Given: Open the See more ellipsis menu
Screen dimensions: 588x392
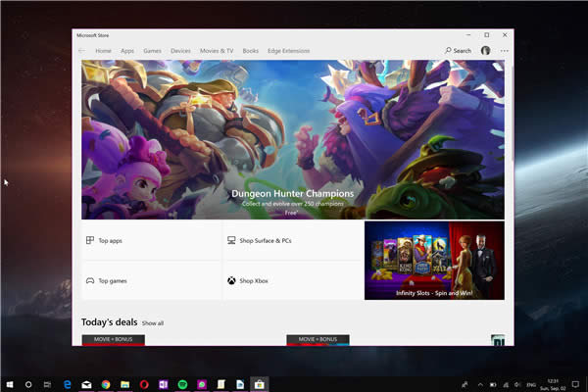Looking at the screenshot, I should 505,51.
